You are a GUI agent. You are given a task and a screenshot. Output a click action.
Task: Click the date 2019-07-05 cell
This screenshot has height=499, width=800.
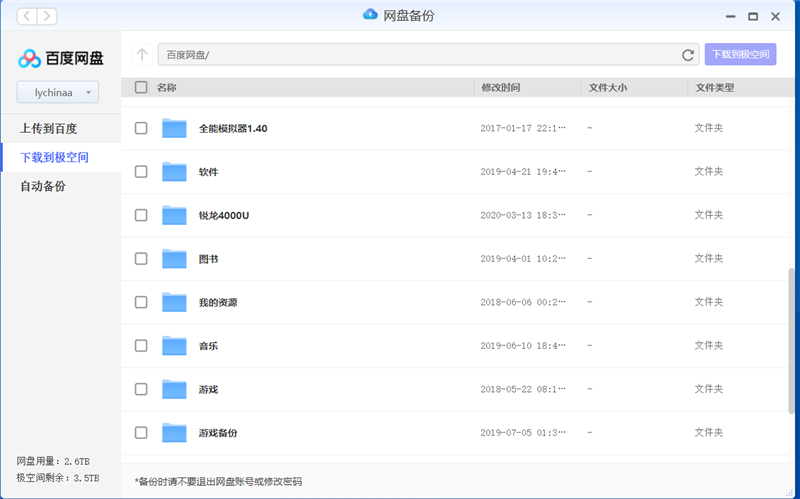pos(523,433)
